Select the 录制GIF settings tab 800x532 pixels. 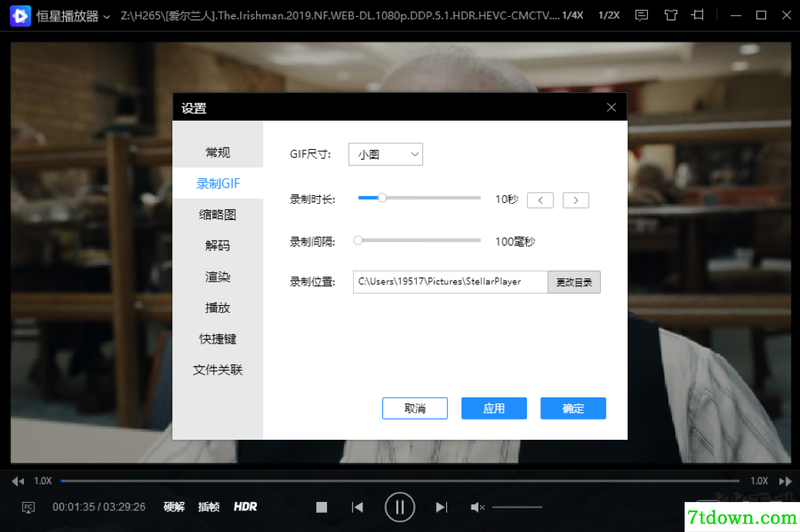click(218, 183)
